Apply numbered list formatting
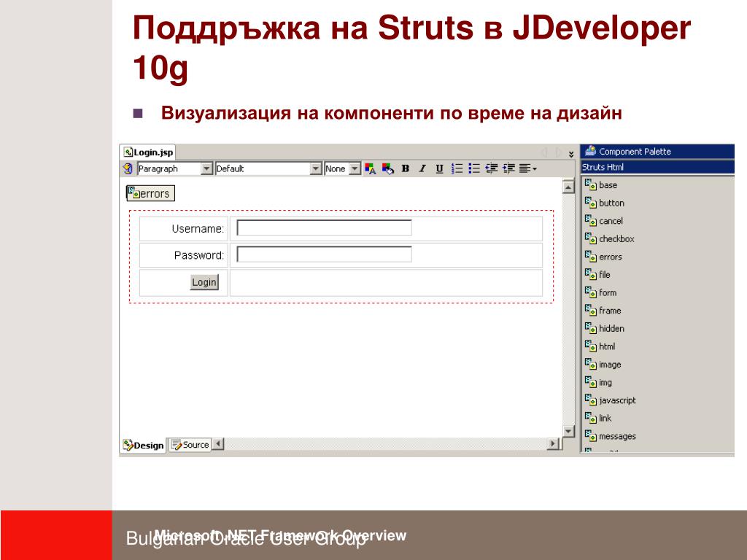This screenshot has height=560, width=747. 457,168
